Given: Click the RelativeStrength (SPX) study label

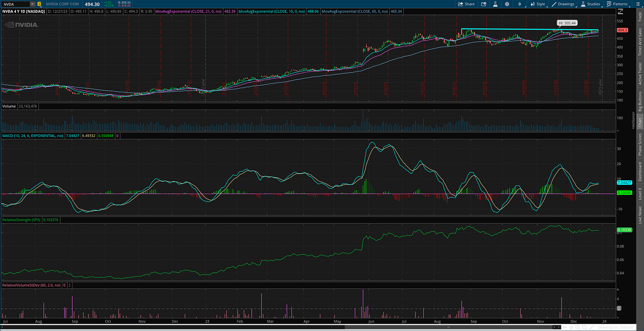Looking at the screenshot, I should pyautogui.click(x=21, y=219).
